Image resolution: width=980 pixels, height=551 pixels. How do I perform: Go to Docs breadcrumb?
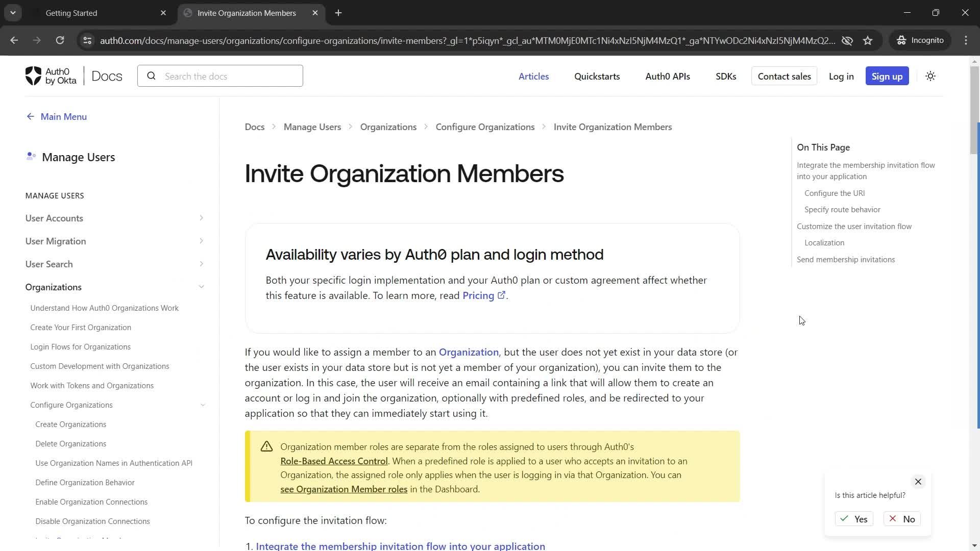pos(254,127)
